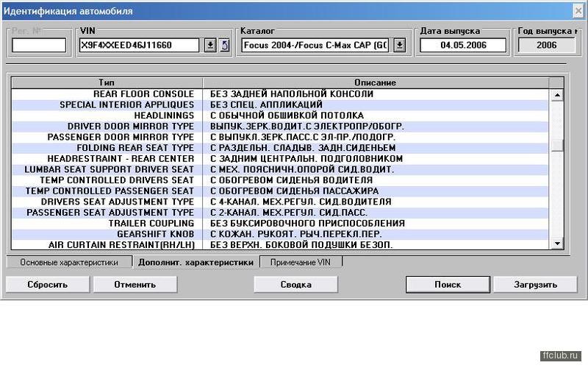This screenshot has height=368, width=588.
Task: Click description С 4-КАНАЛ. МЕХ.РЕГУЛ. СИД.ВОДИТЕЛЯ
Action: point(301,202)
